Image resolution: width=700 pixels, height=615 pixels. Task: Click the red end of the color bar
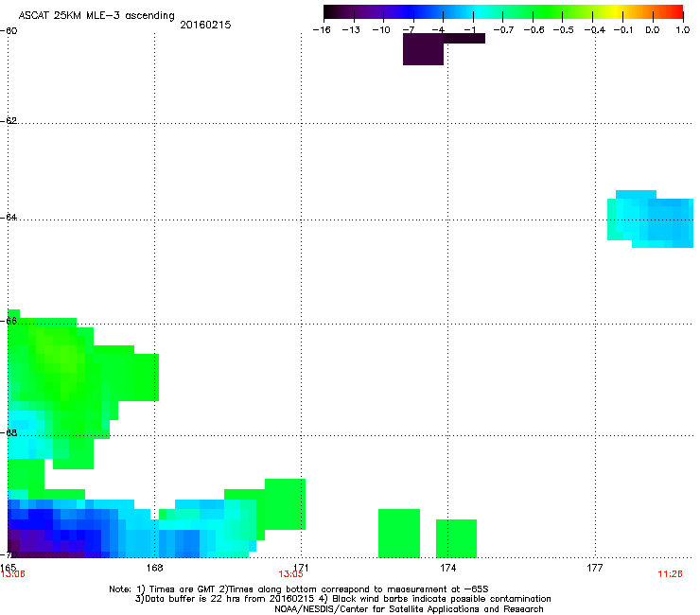pos(676,12)
